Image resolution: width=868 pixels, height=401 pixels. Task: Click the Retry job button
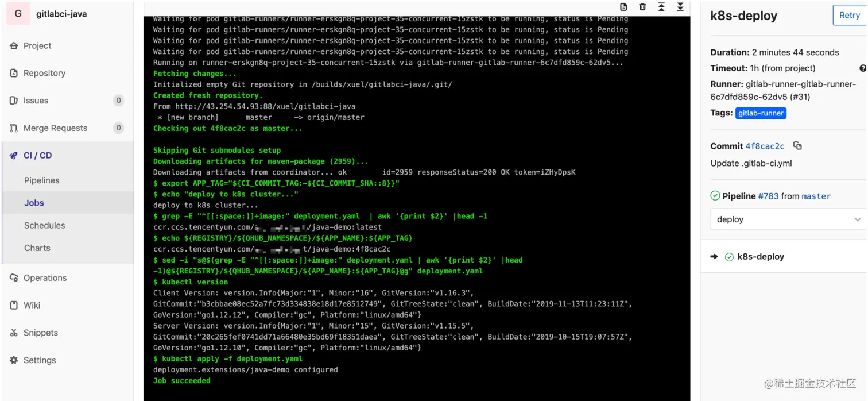coord(849,16)
